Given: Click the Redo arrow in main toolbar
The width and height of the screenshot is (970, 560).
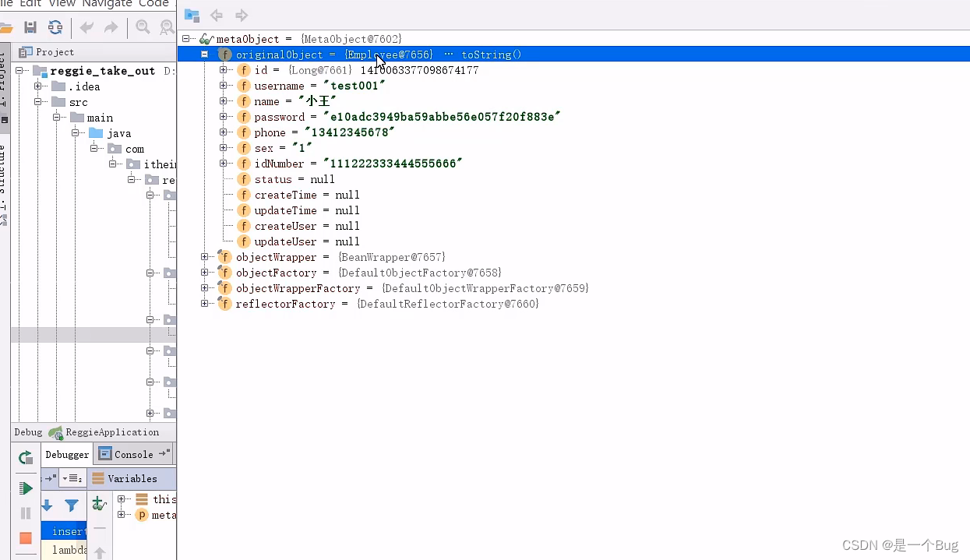Looking at the screenshot, I should 111,27.
